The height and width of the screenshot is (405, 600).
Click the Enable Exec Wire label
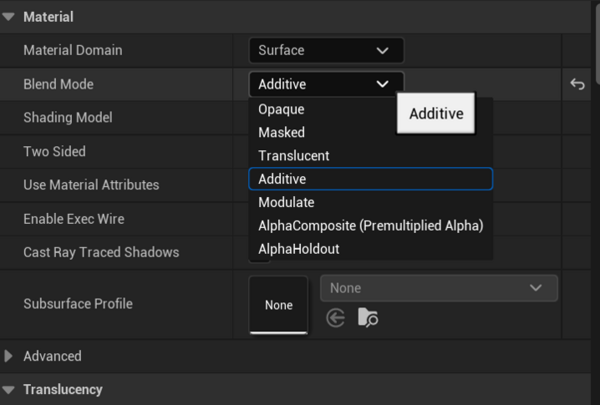(x=74, y=219)
